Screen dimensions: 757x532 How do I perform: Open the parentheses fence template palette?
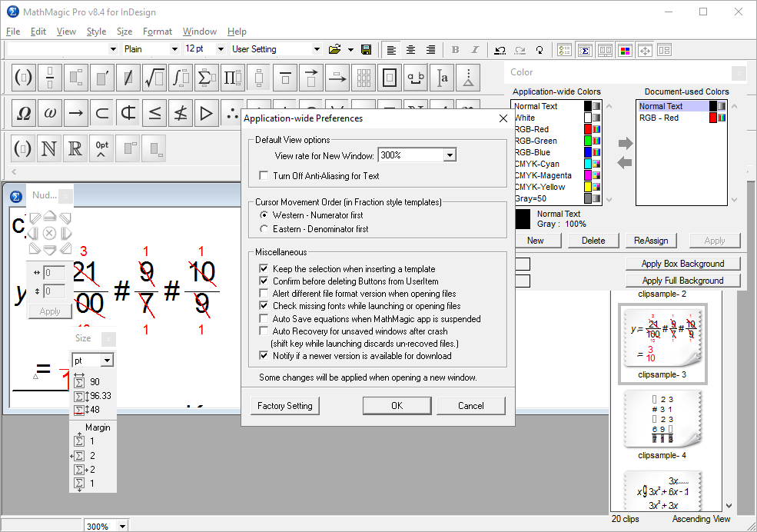[x=23, y=77]
